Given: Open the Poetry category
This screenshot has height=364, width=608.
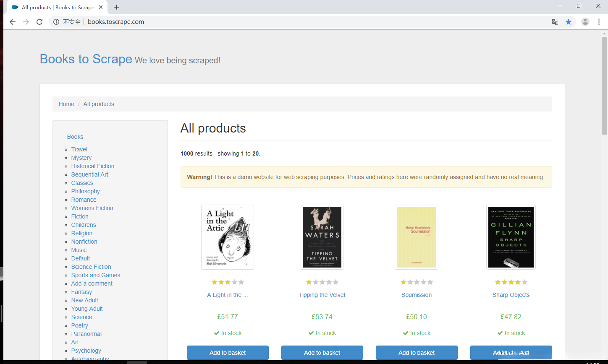Looking at the screenshot, I should pos(80,325).
